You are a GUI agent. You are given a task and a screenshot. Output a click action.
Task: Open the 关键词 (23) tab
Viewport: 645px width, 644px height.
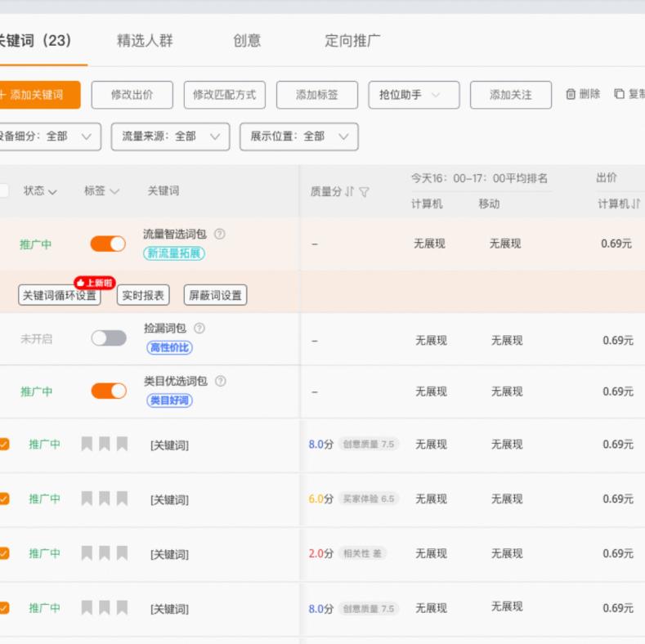pos(35,41)
